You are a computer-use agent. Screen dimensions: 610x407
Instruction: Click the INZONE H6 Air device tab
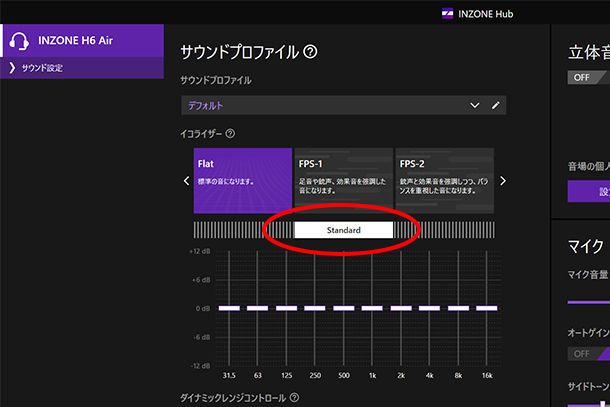pyautogui.click(x=82, y=40)
